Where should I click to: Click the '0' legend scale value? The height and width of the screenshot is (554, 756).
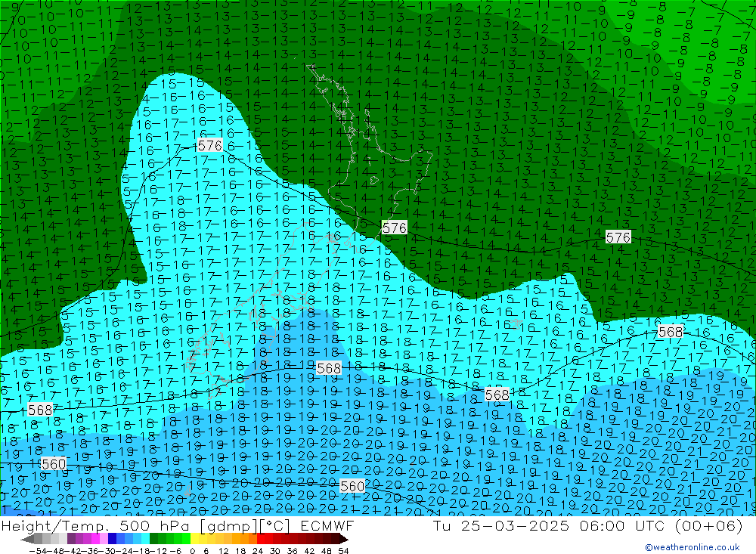[x=192, y=551]
